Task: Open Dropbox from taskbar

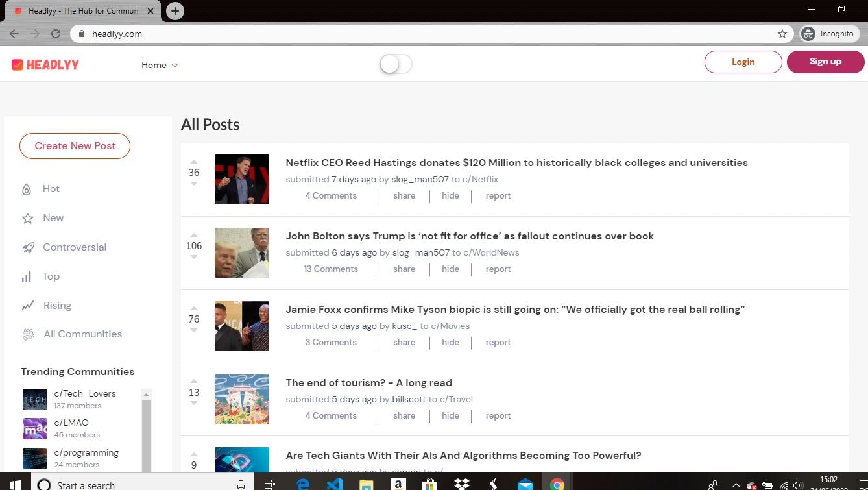Action: click(x=462, y=484)
